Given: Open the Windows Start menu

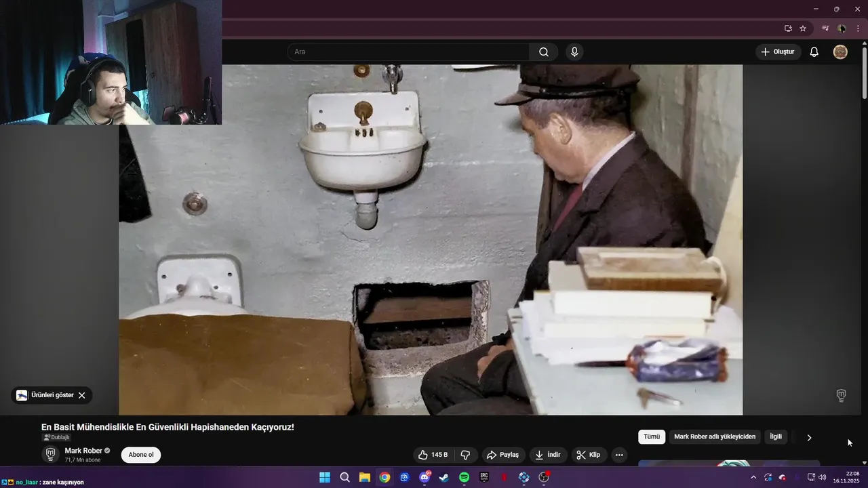Looking at the screenshot, I should point(325,477).
